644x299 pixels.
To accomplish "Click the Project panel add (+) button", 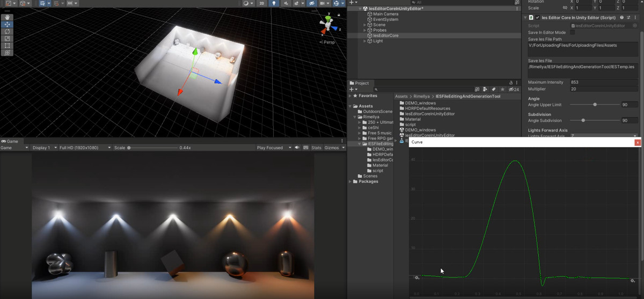I will tap(351, 89).
